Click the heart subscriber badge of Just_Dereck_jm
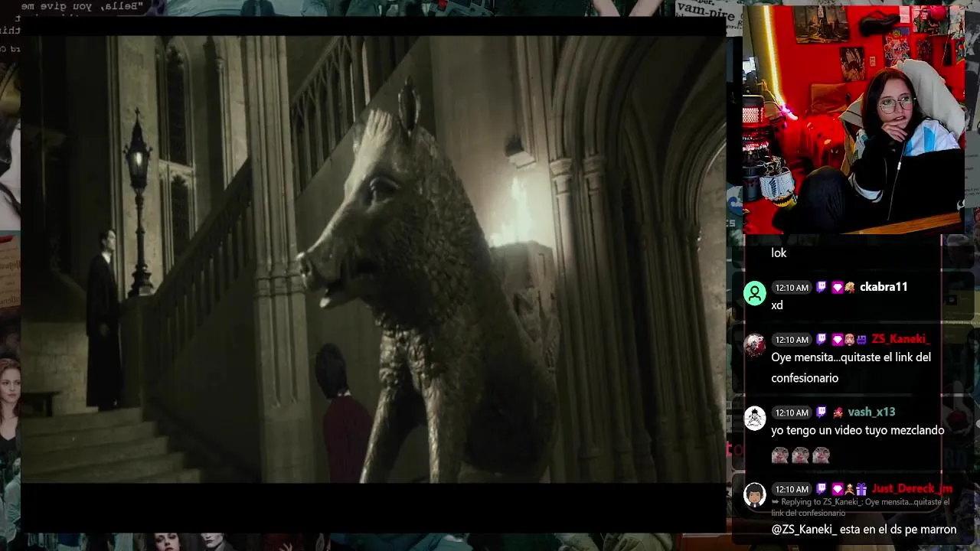Image resolution: width=980 pixels, height=551 pixels. 838,488
